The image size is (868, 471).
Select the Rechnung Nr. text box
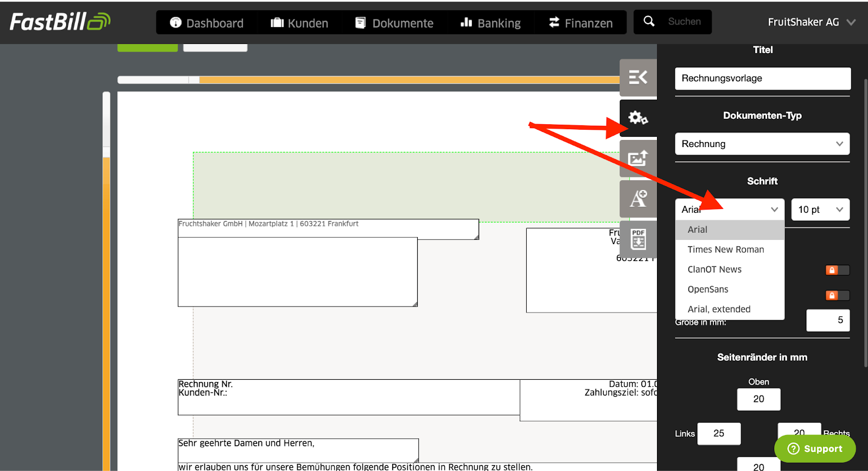pos(349,397)
